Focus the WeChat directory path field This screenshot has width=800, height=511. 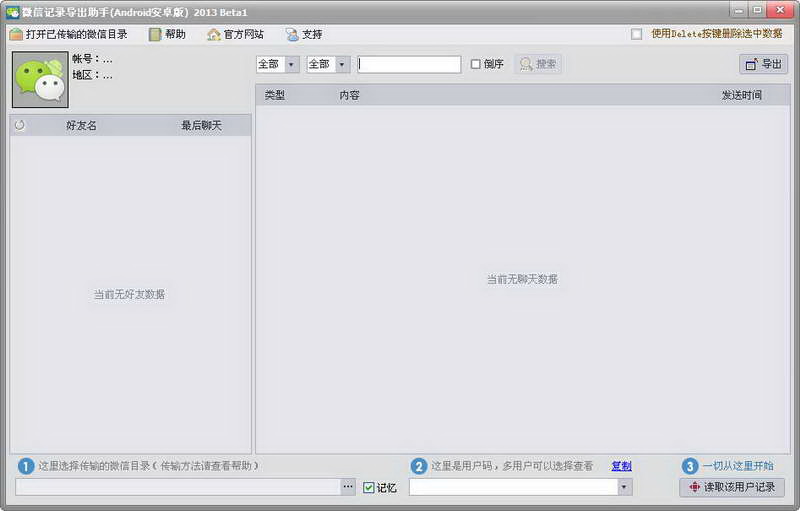[178, 487]
